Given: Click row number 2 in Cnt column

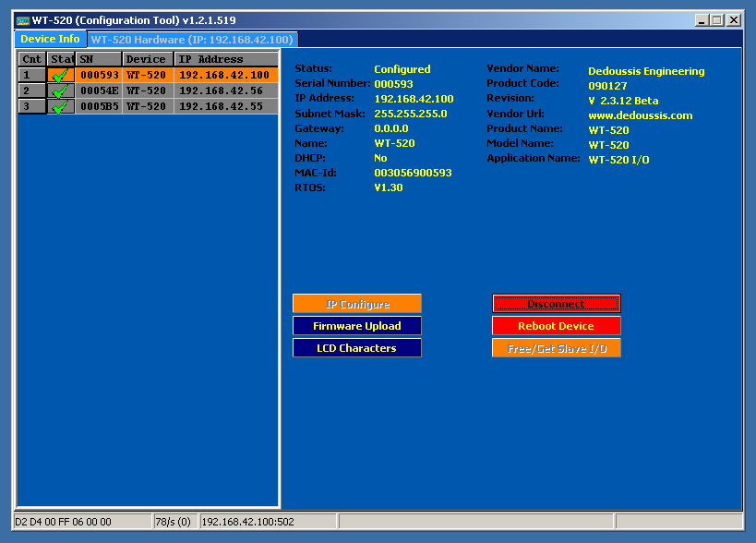Looking at the screenshot, I should click(31, 90).
